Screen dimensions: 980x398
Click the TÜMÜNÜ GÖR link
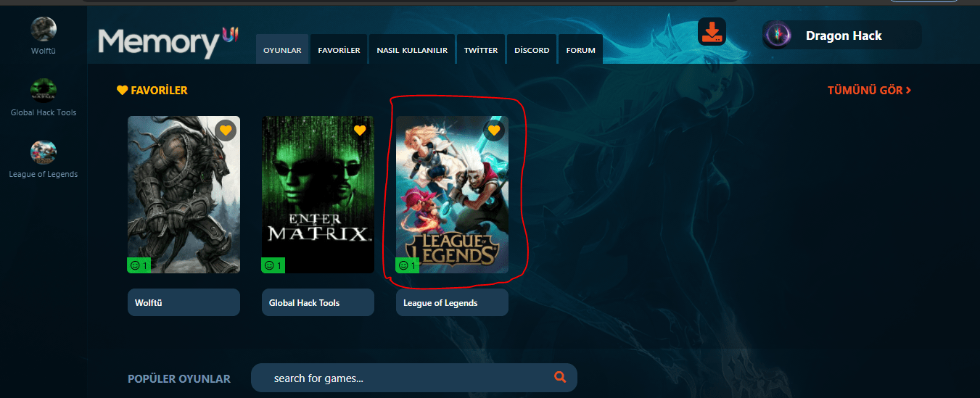pos(869,91)
